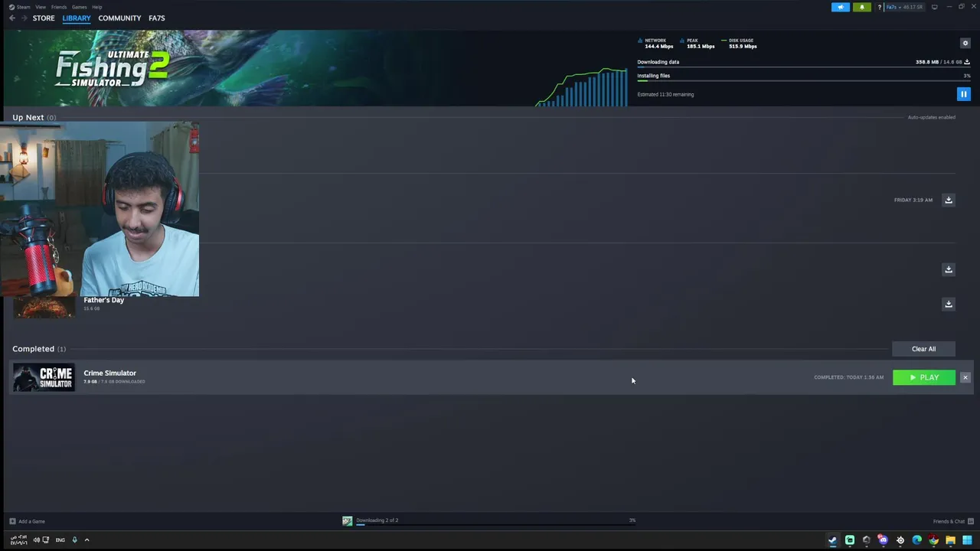This screenshot has width=980, height=551.
Task: Click the bottom download progress bar
Action: click(496, 525)
